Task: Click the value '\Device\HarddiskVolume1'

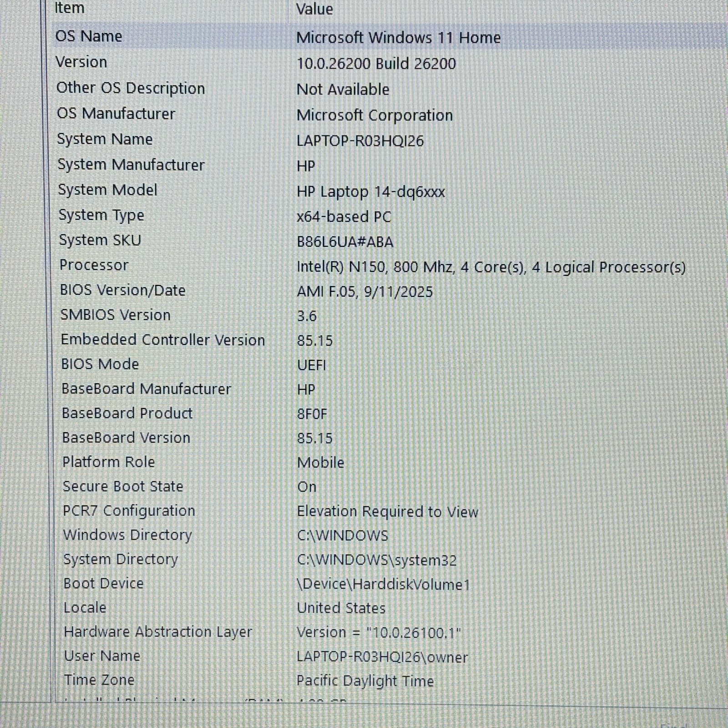Action: coord(383,584)
